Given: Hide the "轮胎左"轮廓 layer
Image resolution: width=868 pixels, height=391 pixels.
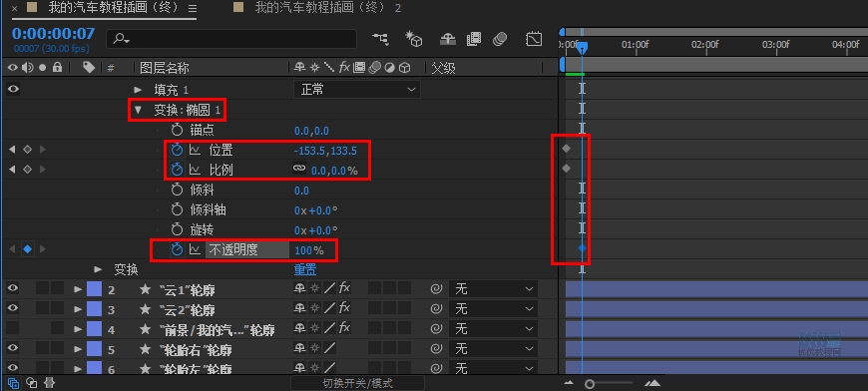Looking at the screenshot, I should point(13,367).
